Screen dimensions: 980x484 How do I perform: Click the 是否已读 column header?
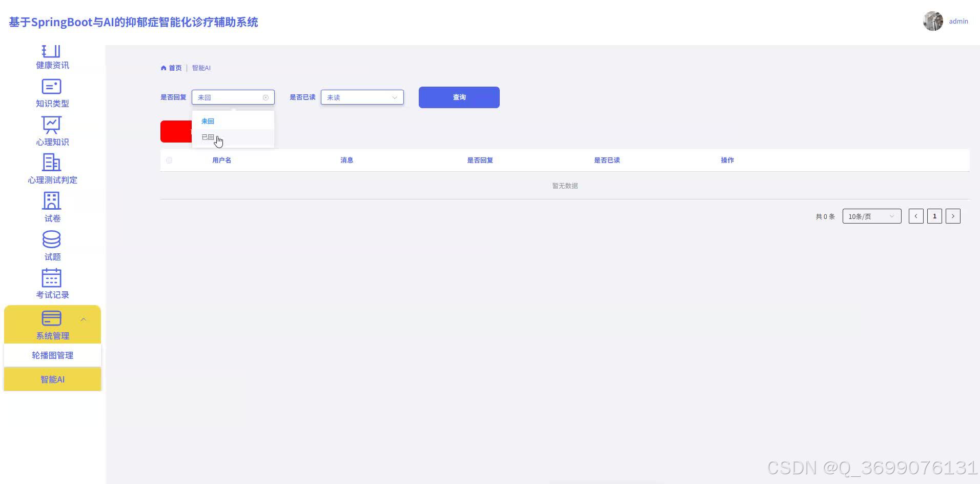607,160
